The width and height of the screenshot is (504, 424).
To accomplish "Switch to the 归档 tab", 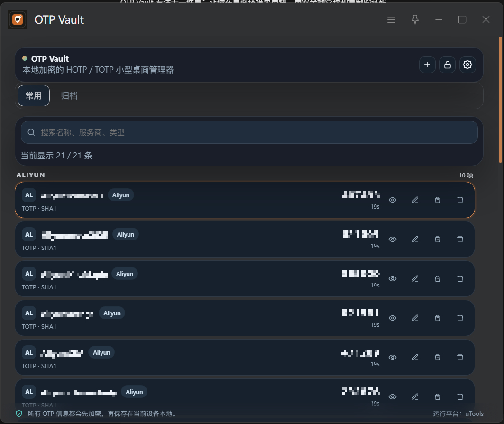I will coord(69,96).
